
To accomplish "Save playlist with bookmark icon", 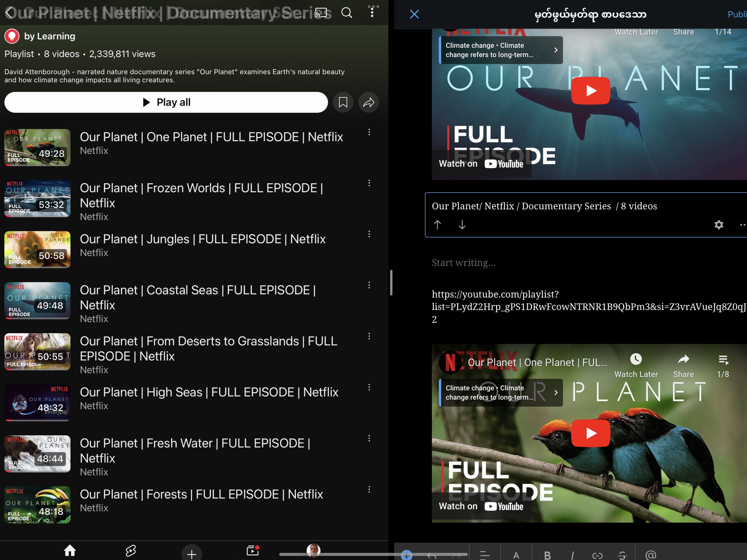I will [343, 102].
